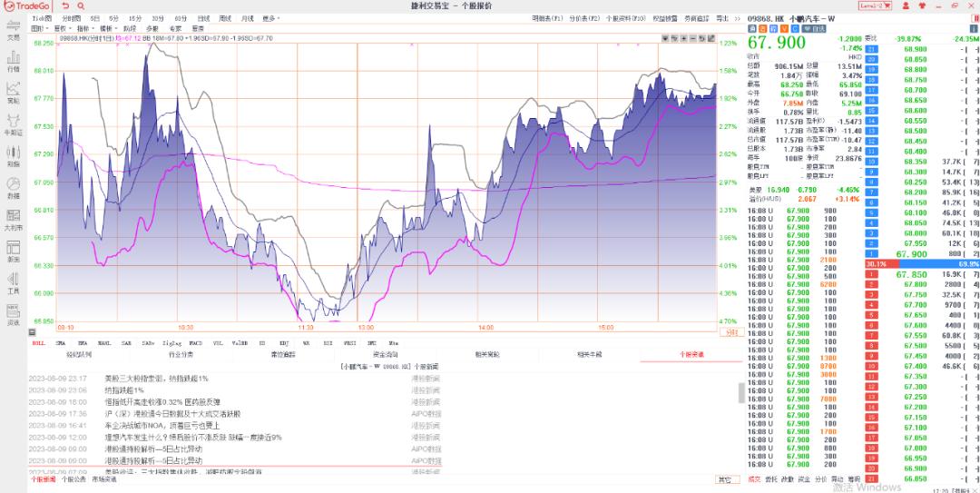Click the orange 'V' badge under the stock name
This screenshot has height=493, width=980.
pyautogui.click(x=784, y=29)
